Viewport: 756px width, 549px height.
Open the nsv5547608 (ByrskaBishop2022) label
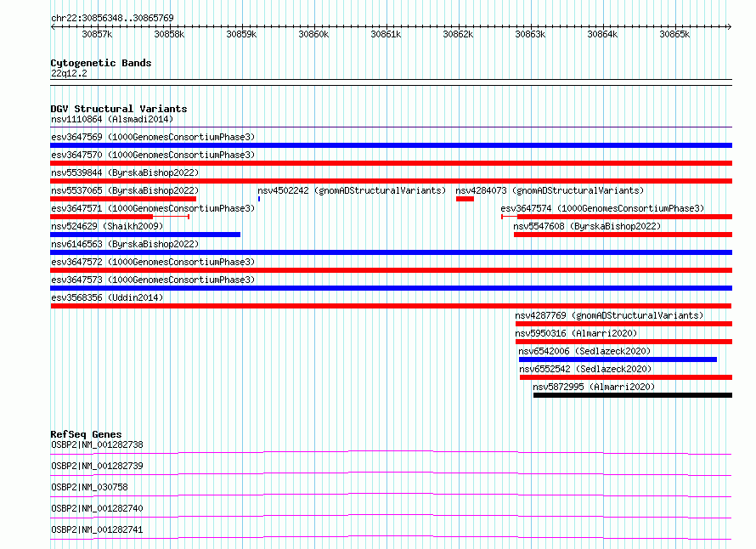coord(587,226)
